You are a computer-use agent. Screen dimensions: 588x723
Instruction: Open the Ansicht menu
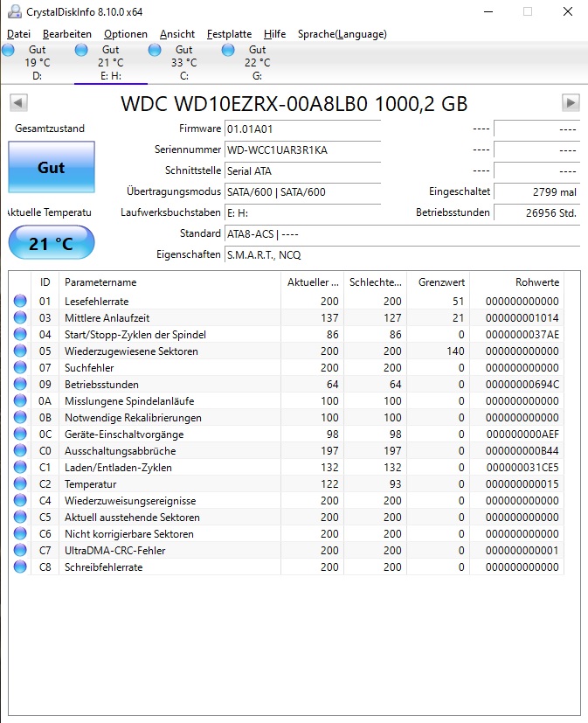[x=177, y=34]
